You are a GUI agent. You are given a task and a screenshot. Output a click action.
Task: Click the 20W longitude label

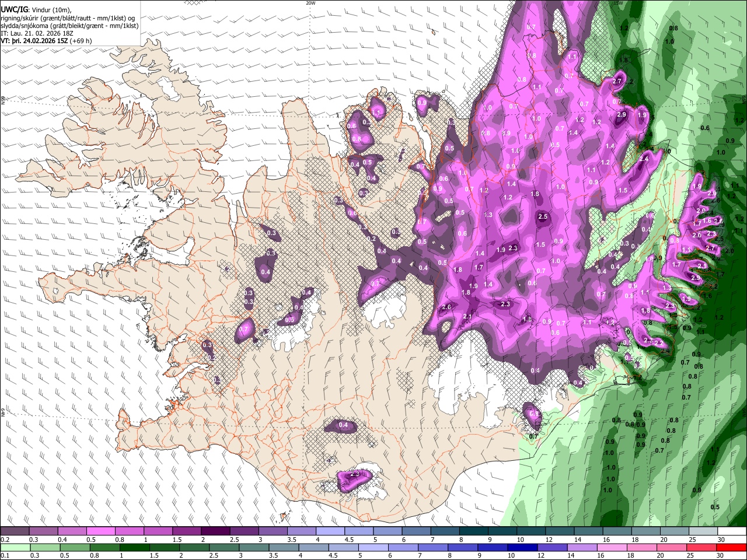[311, 3]
